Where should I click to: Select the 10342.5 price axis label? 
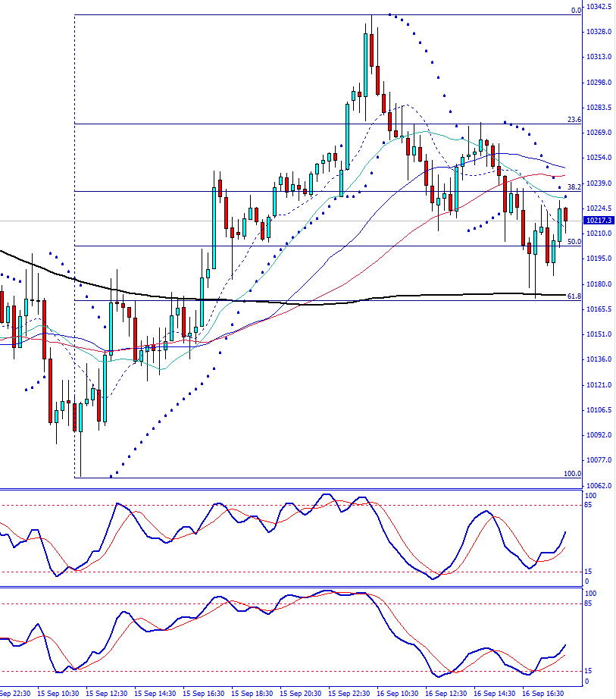click(x=598, y=6)
